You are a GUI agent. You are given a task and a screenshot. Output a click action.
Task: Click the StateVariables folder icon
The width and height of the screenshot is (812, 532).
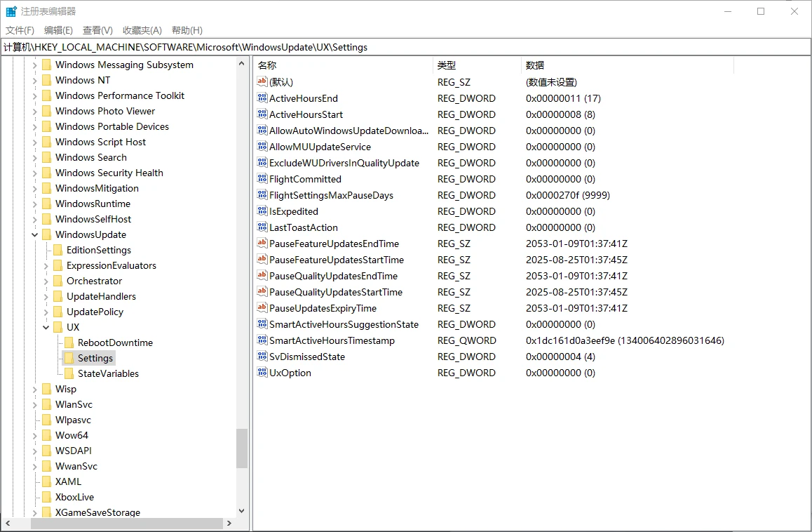coord(69,373)
